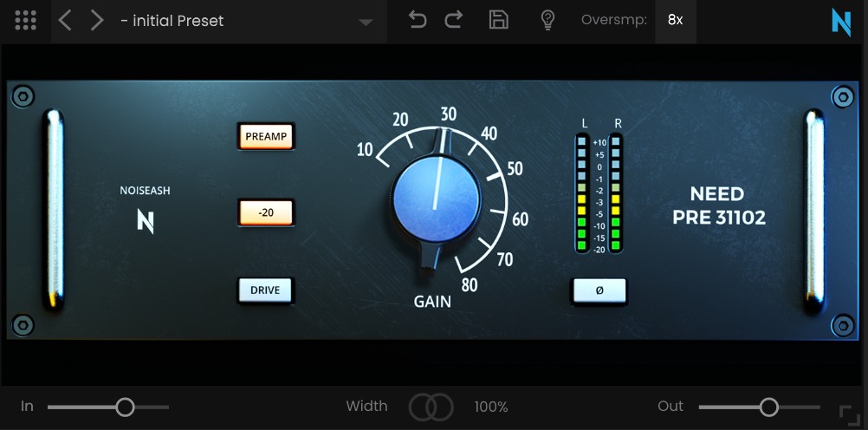This screenshot has width=868, height=430.
Task: Toggle the PREAMP switch
Action: [x=266, y=137]
